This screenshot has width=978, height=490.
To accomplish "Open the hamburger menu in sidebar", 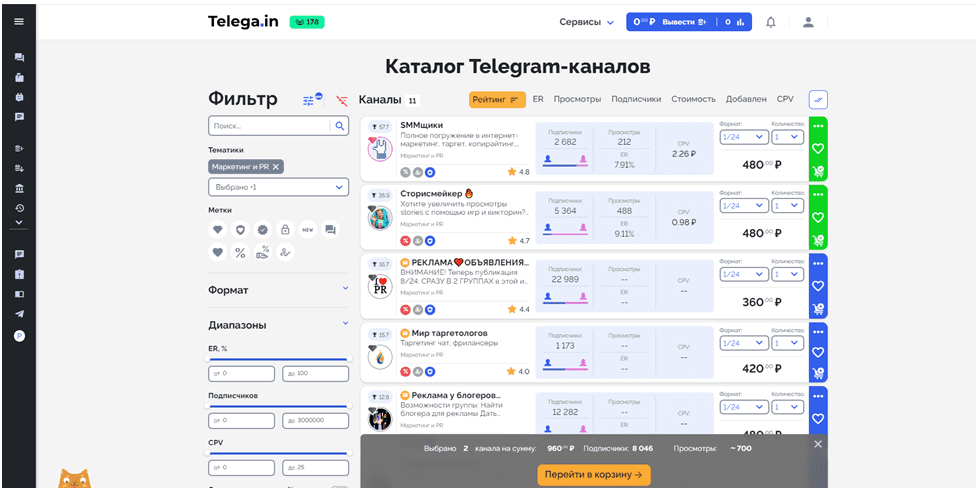I will [x=19, y=22].
